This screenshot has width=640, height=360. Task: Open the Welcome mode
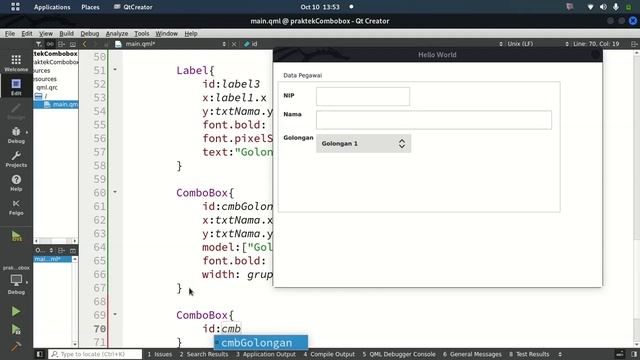pos(16,63)
